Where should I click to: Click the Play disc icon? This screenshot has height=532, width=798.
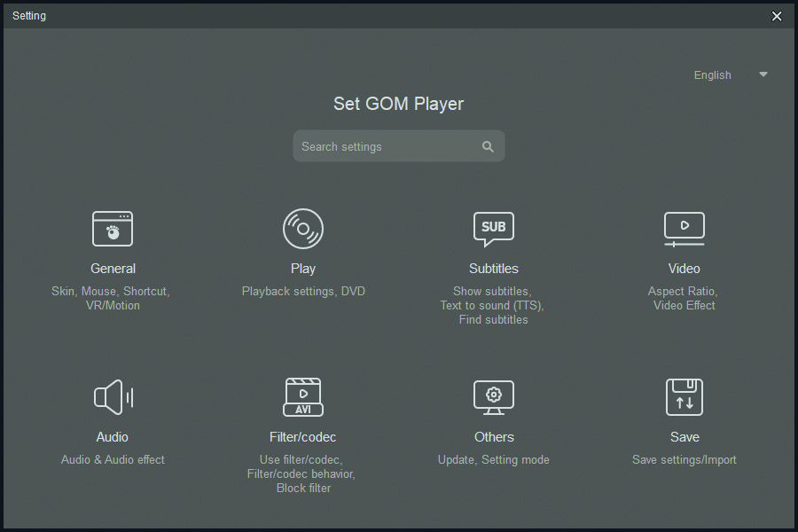coord(303,229)
